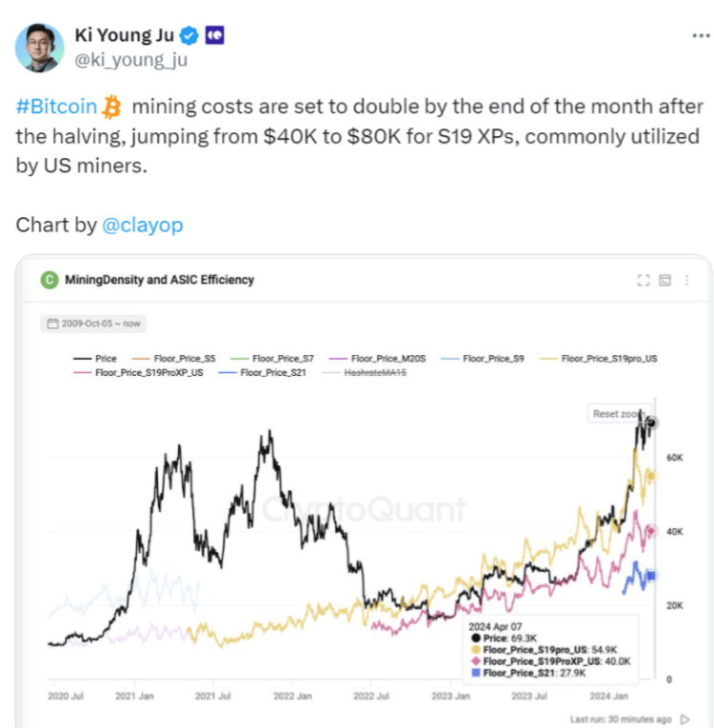
Task: Toggle the Floor_Price_S5 legend series
Action: (x=173, y=359)
